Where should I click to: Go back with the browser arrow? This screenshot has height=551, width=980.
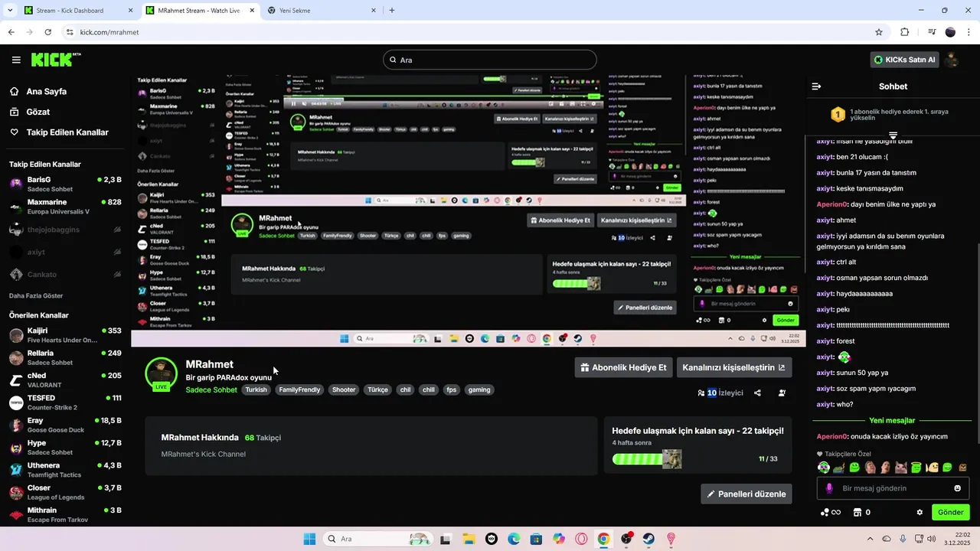click(x=11, y=32)
